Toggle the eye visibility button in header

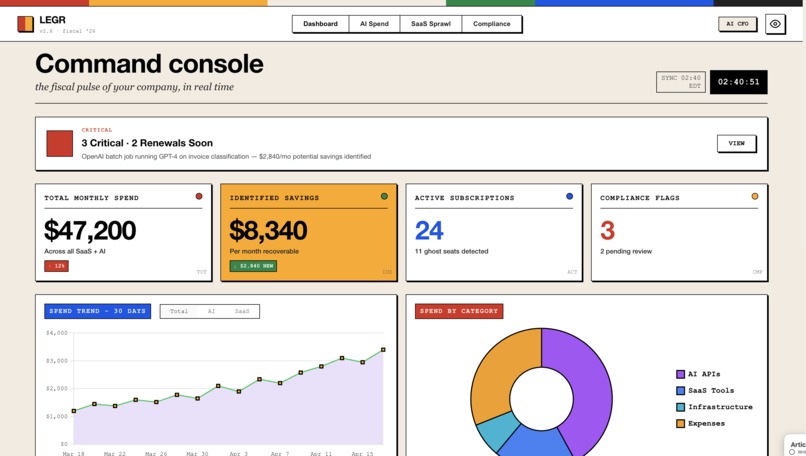(x=775, y=24)
